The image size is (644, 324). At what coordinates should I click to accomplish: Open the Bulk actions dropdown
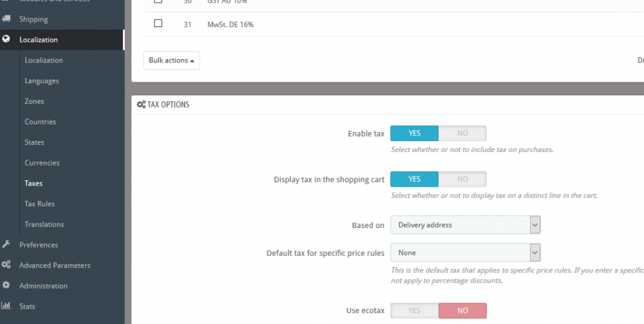[171, 61]
